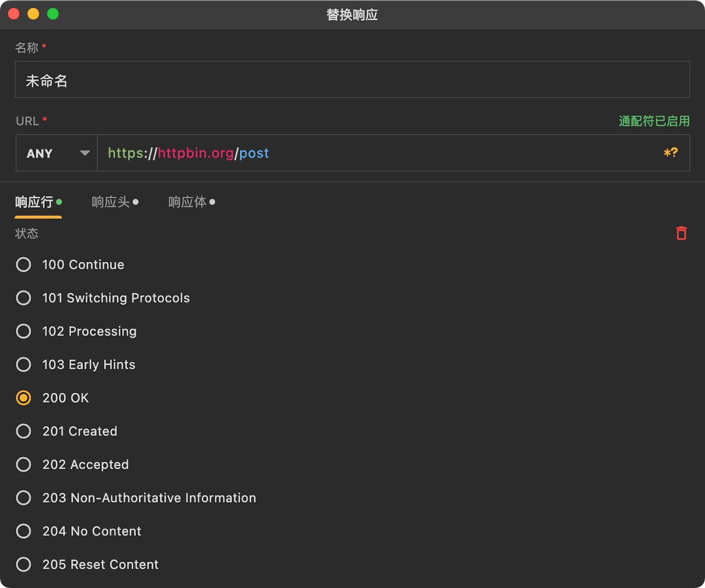This screenshot has width=705, height=588.
Task: Open the ANY method dropdown
Action: [x=57, y=153]
